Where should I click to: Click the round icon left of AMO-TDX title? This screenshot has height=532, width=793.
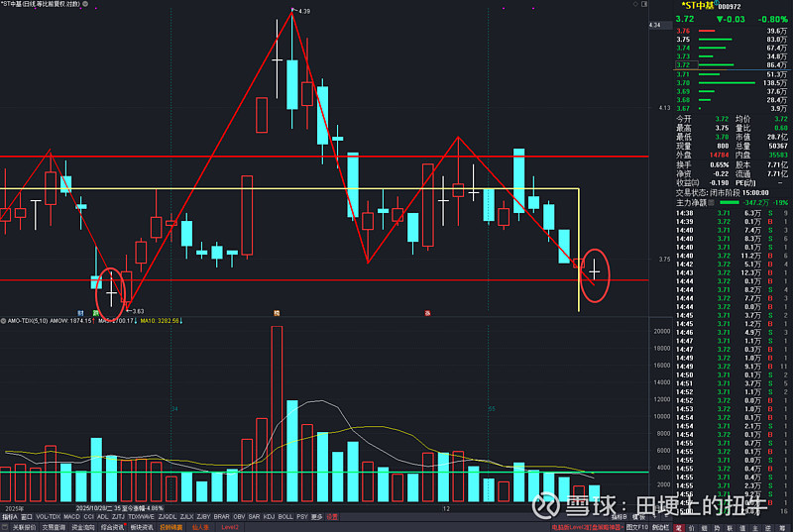pyautogui.click(x=4, y=321)
